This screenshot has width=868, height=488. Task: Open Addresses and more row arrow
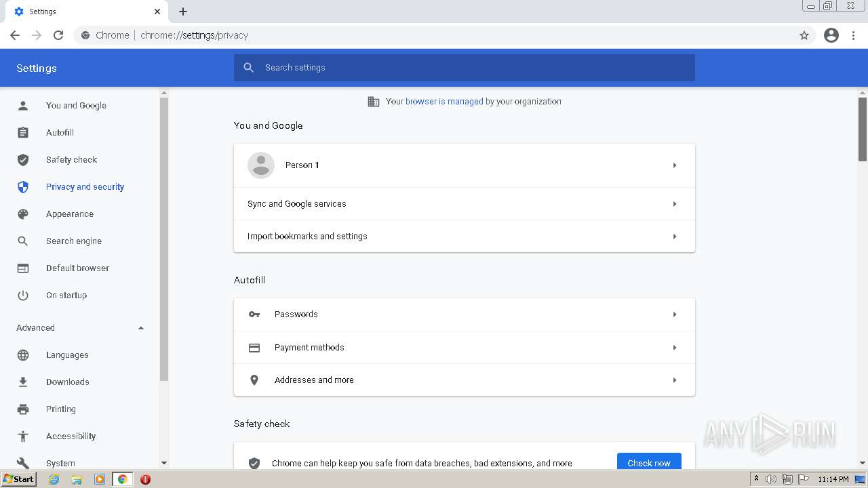coord(675,380)
